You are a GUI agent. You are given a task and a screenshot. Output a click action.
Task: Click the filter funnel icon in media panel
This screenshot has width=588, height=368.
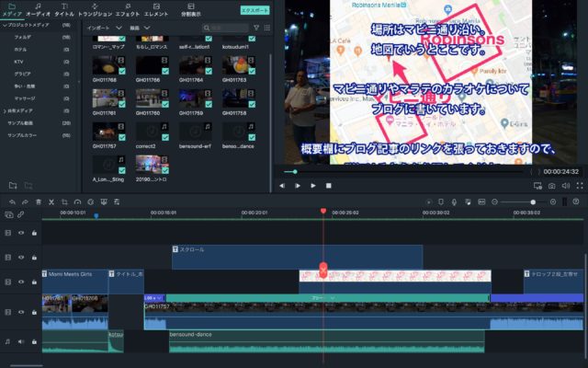[256, 28]
